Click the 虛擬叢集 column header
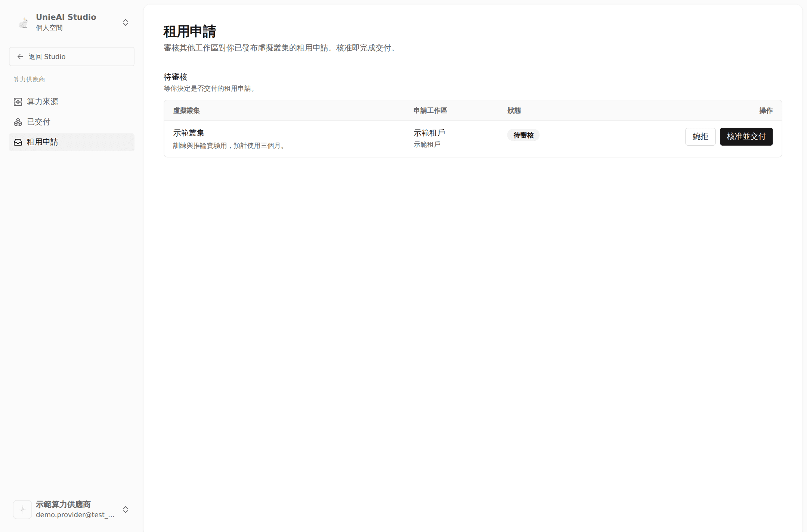 pos(186,111)
